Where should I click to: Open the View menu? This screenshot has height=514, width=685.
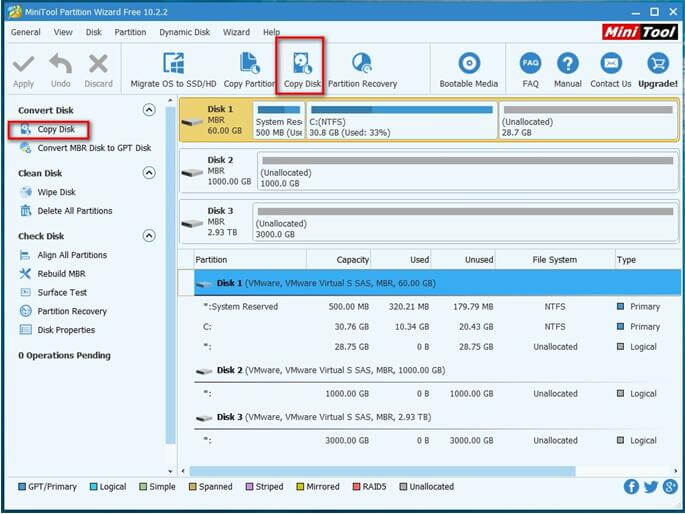click(x=63, y=32)
